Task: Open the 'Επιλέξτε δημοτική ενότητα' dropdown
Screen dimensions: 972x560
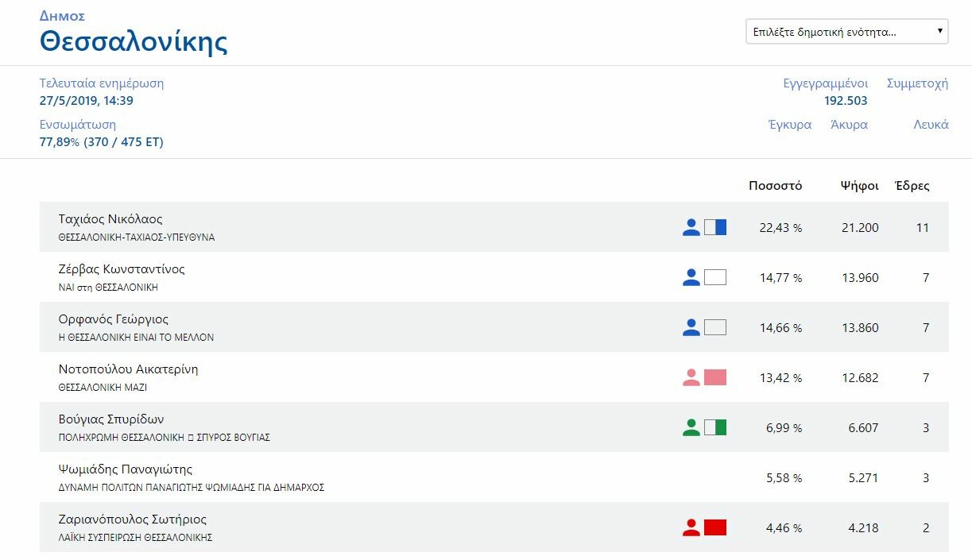Action: coord(846,32)
